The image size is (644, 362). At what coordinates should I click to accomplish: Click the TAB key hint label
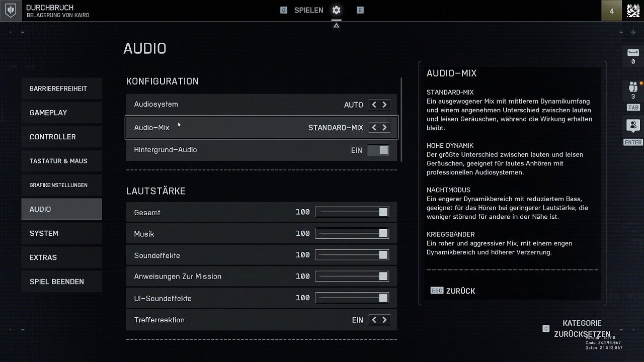point(633,108)
